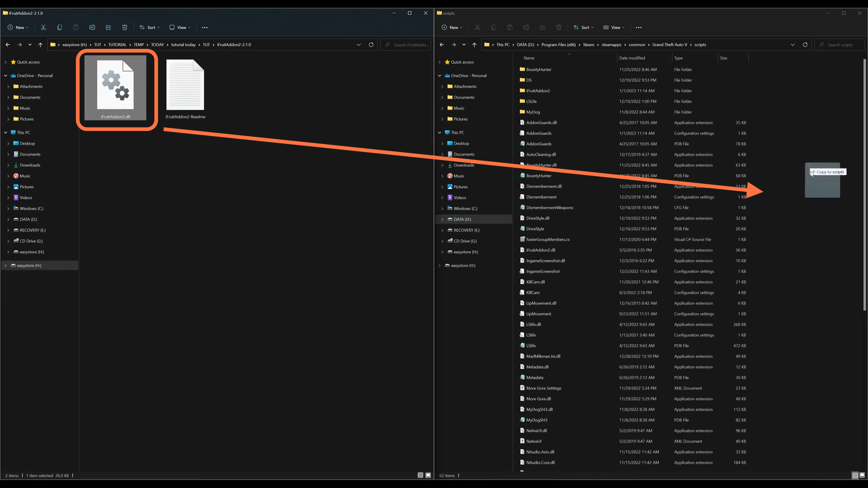This screenshot has width=868, height=488.
Task: Go up one folder in scripts window
Action: click(x=474, y=45)
